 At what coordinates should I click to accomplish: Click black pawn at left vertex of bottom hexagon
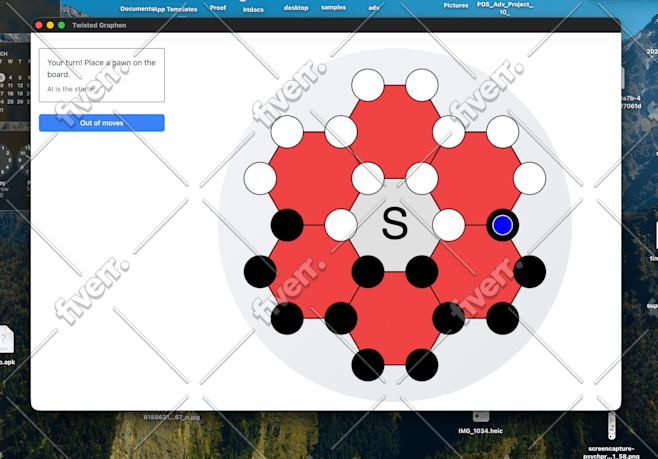pyautogui.click(x=341, y=318)
